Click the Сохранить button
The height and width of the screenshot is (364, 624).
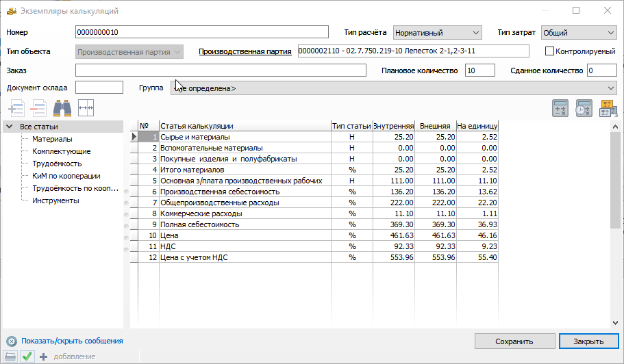pos(514,341)
